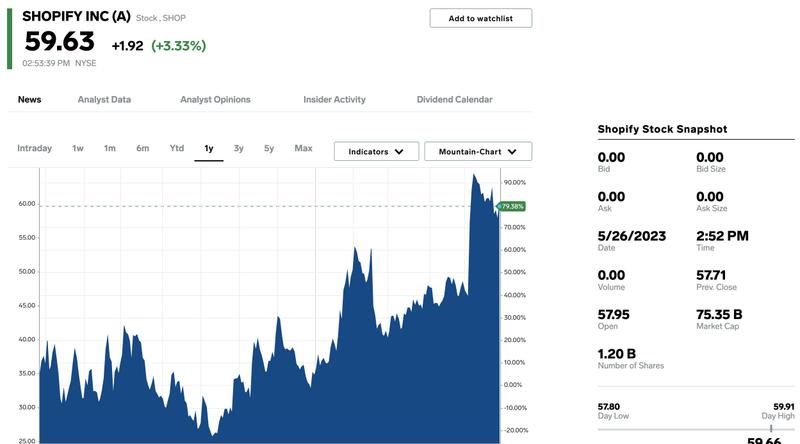Click the 75.35 B Market Cap value
The width and height of the screenshot is (800, 444).
(719, 314)
